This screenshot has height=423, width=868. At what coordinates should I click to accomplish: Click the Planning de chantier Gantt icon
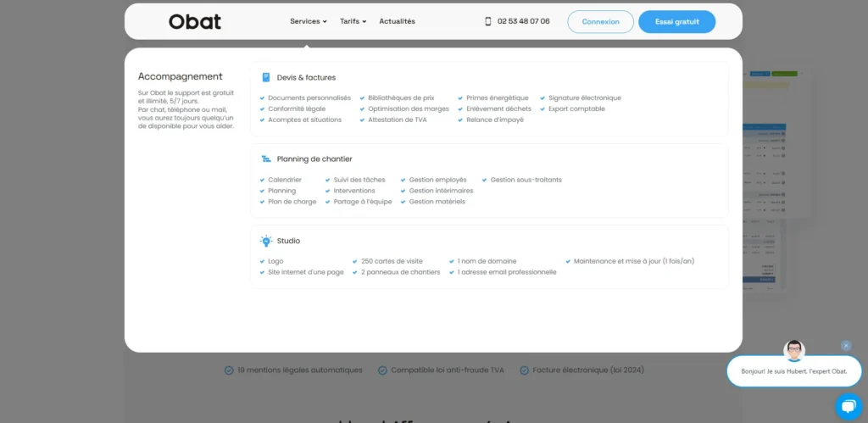coord(266,159)
